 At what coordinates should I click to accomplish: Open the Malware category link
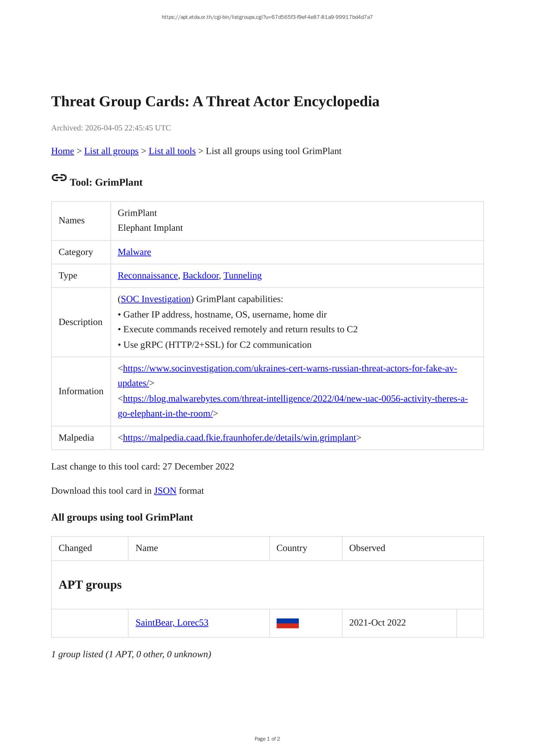coord(134,252)
